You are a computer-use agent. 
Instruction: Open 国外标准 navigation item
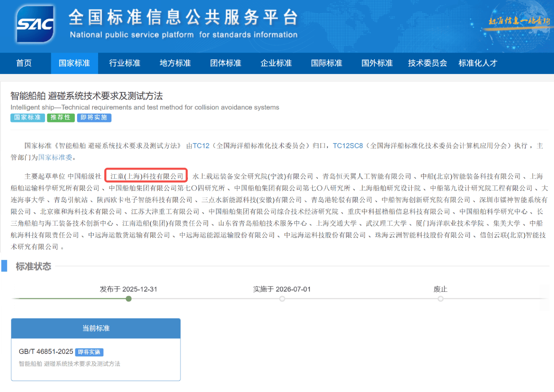coord(377,63)
